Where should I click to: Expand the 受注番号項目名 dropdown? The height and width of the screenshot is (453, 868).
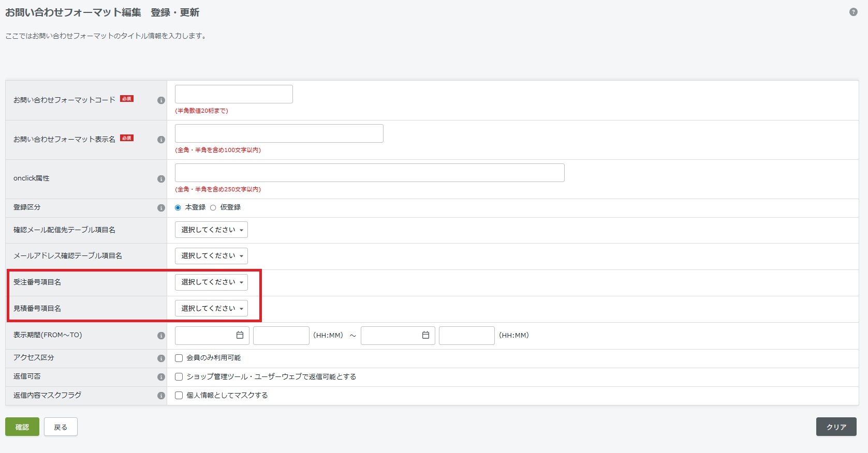(211, 282)
